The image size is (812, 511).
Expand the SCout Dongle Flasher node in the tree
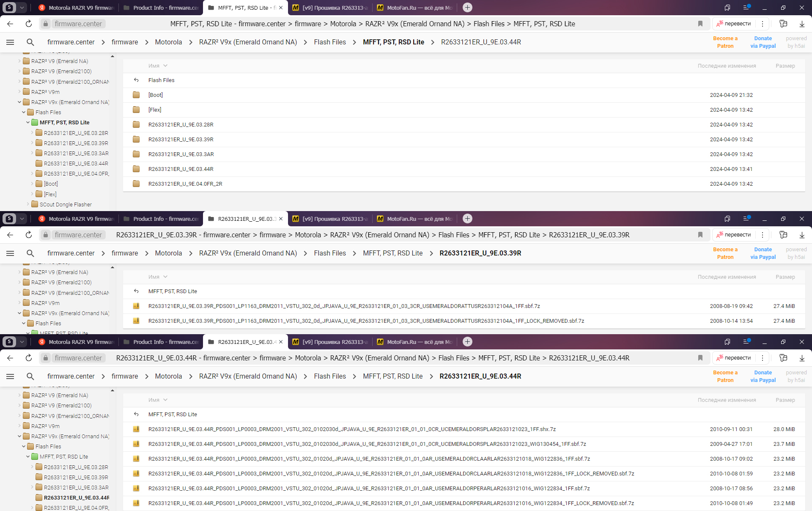(x=28, y=204)
